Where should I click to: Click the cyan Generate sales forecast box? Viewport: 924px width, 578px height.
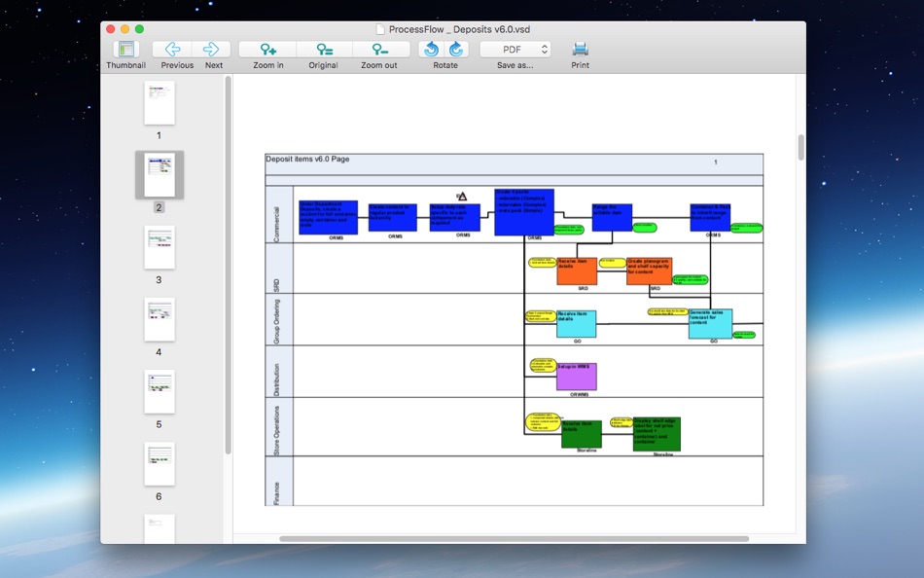coord(710,324)
